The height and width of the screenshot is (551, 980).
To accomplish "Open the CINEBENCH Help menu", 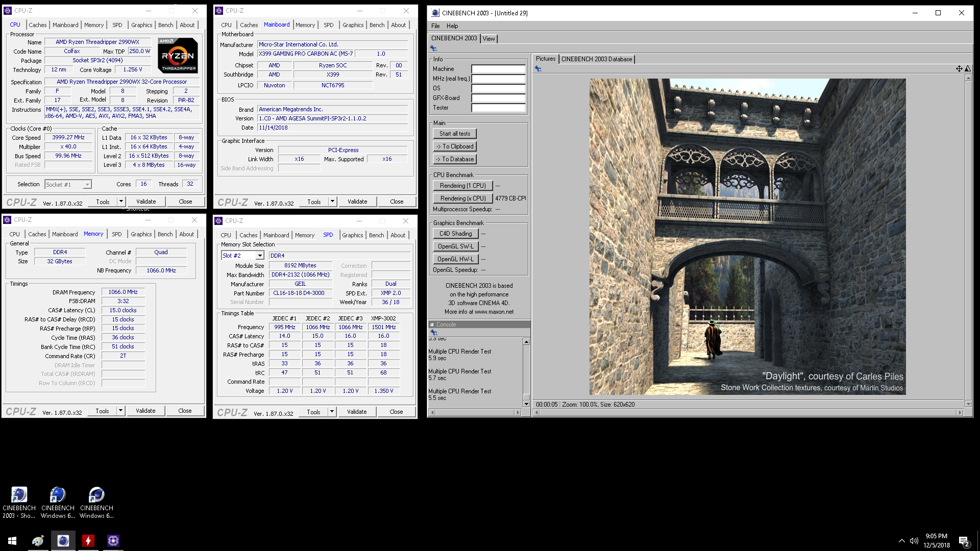I will (x=452, y=26).
